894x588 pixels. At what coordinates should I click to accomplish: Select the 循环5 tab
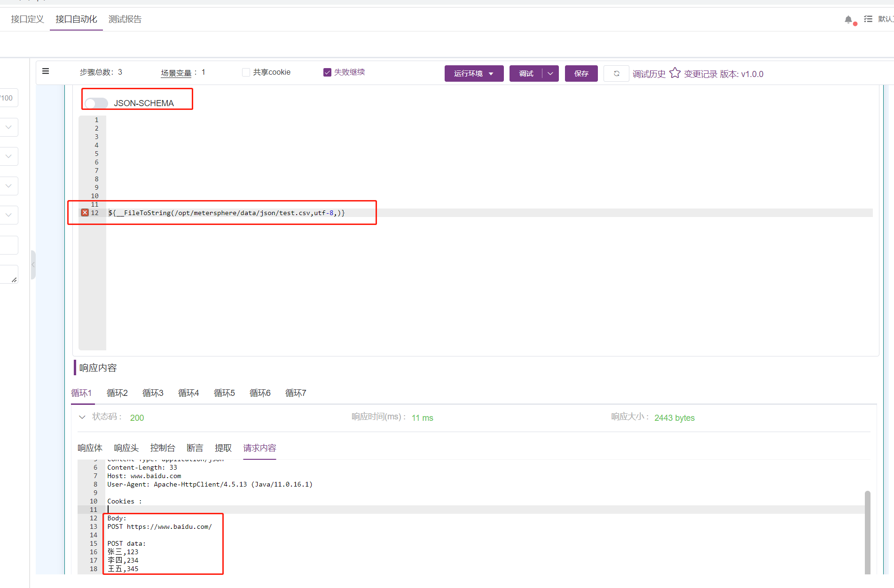224,393
